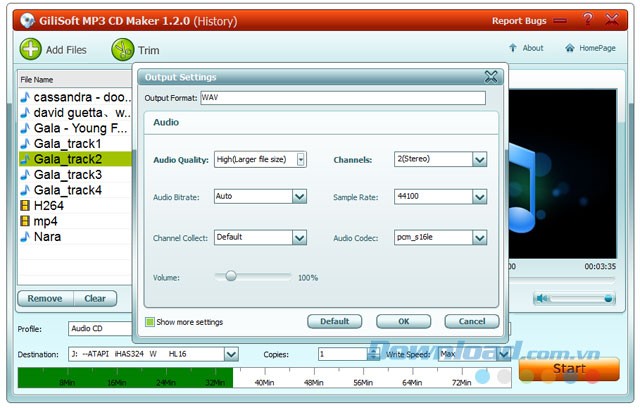Image resolution: width=640 pixels, height=408 pixels.
Task: Click the volume speaker icon
Action: click(542, 298)
